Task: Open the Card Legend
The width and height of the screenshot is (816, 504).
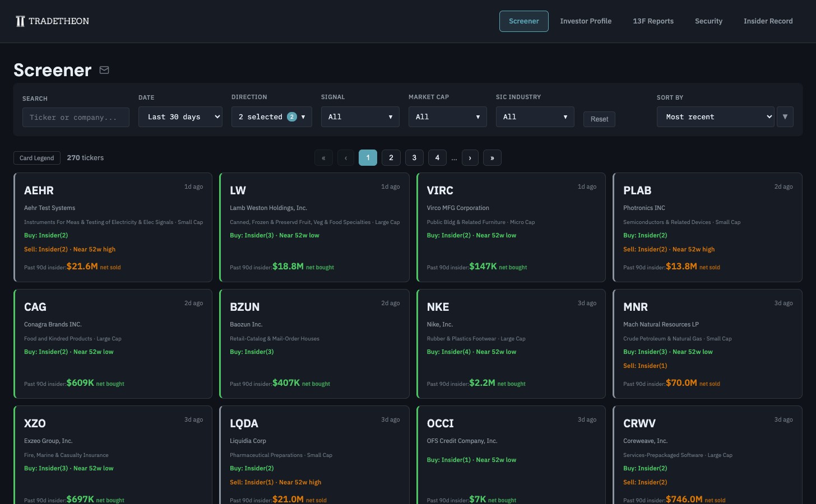Action: coord(36,157)
